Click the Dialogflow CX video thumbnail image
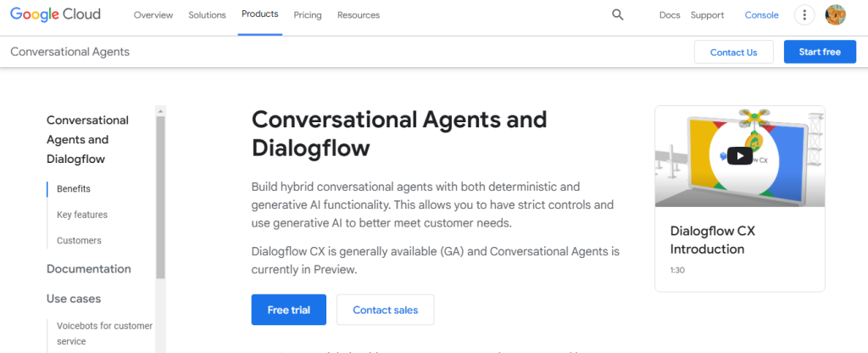The height and width of the screenshot is (353, 868). [739, 156]
